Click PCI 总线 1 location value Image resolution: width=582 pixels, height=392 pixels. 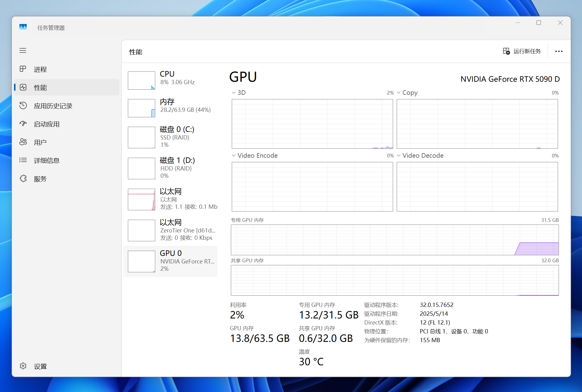tap(454, 331)
